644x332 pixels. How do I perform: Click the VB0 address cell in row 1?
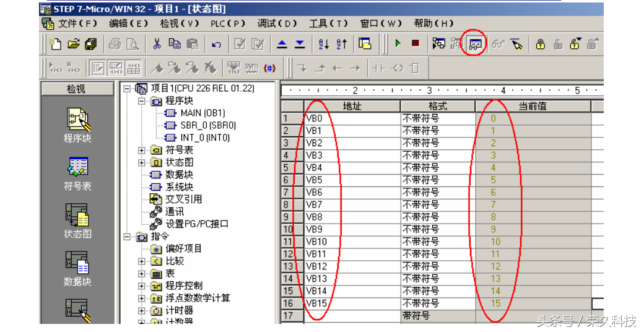click(352, 118)
